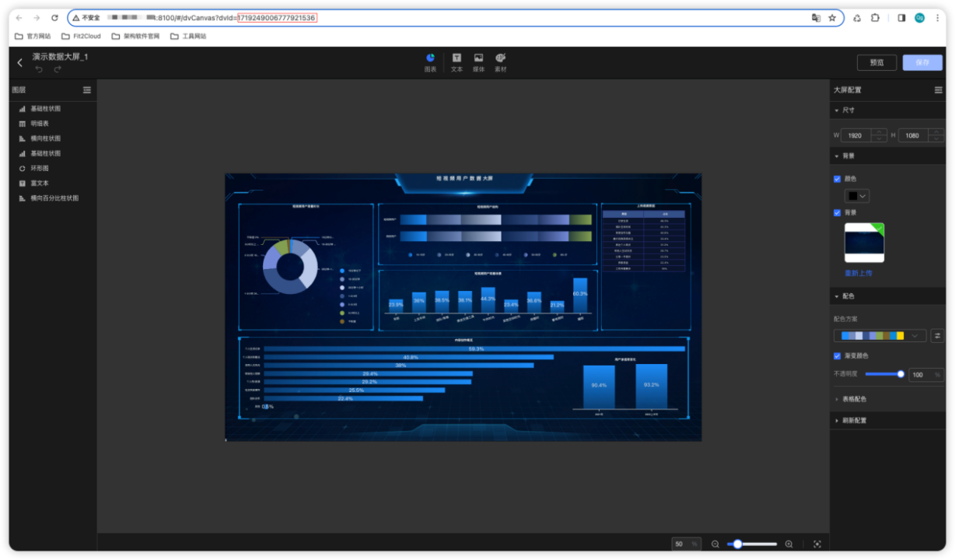This screenshot has width=955, height=560.
Task: Zoom in the canvas with plus icon
Action: click(789, 544)
